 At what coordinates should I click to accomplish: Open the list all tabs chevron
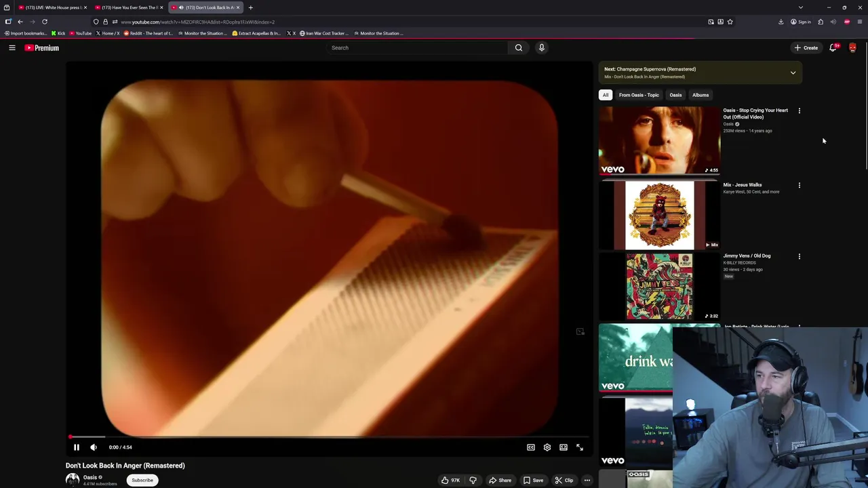[801, 7]
